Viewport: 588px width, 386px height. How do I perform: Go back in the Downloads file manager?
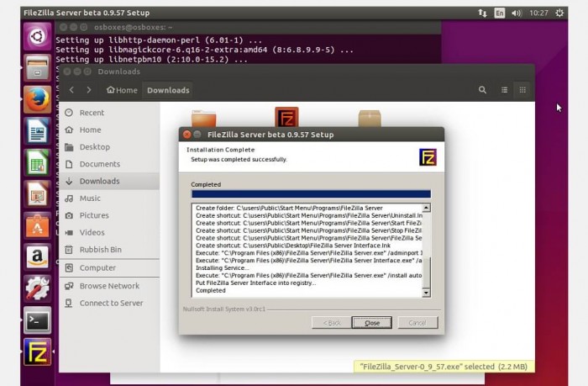pos(71,90)
